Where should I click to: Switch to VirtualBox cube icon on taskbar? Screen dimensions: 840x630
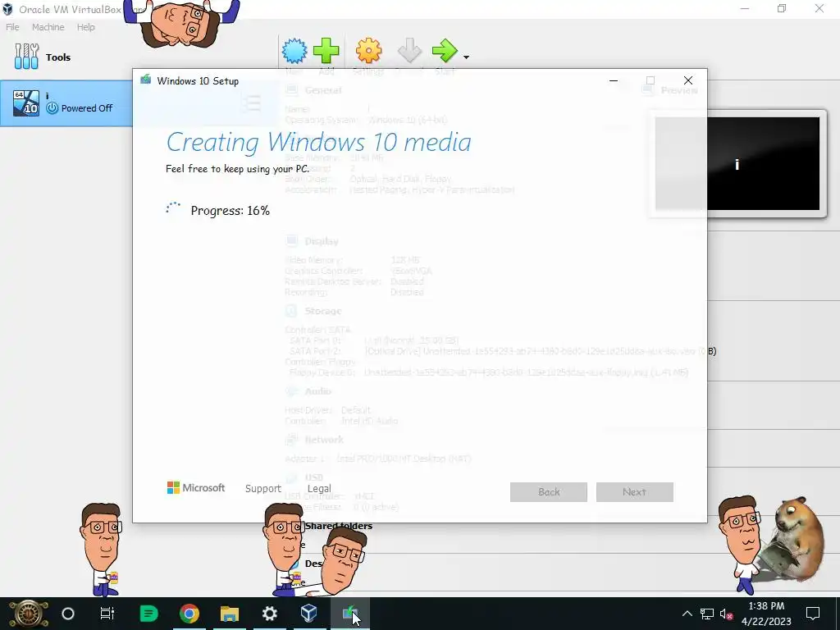309,614
